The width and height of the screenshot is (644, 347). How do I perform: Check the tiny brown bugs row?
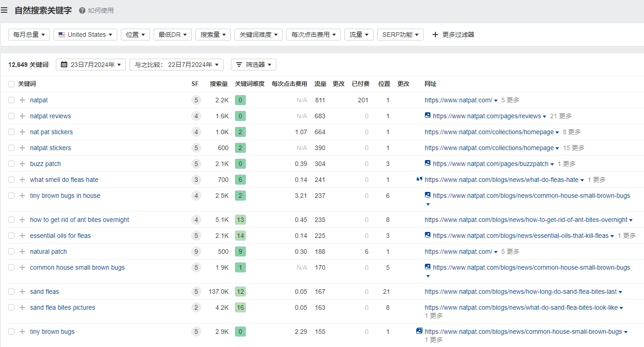point(11,332)
